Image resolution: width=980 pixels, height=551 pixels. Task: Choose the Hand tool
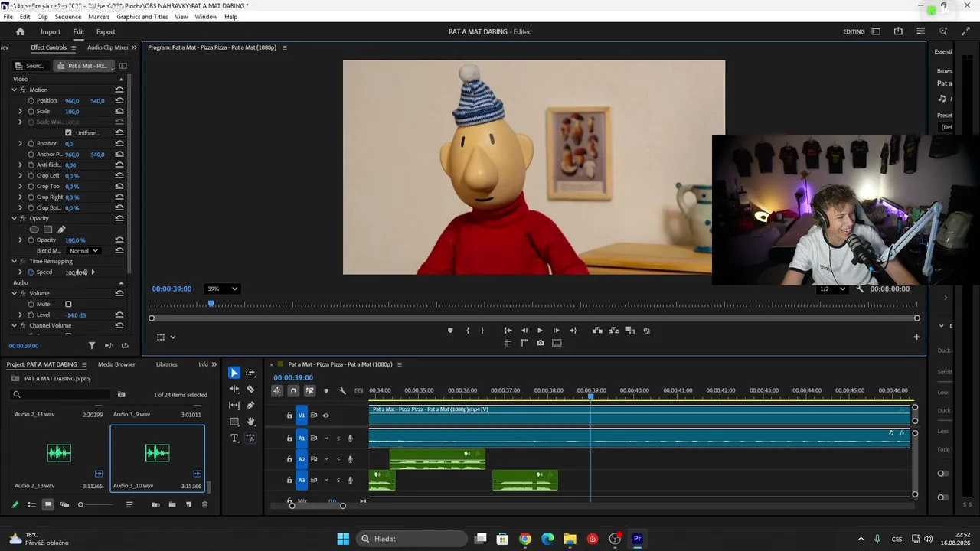pyautogui.click(x=250, y=422)
